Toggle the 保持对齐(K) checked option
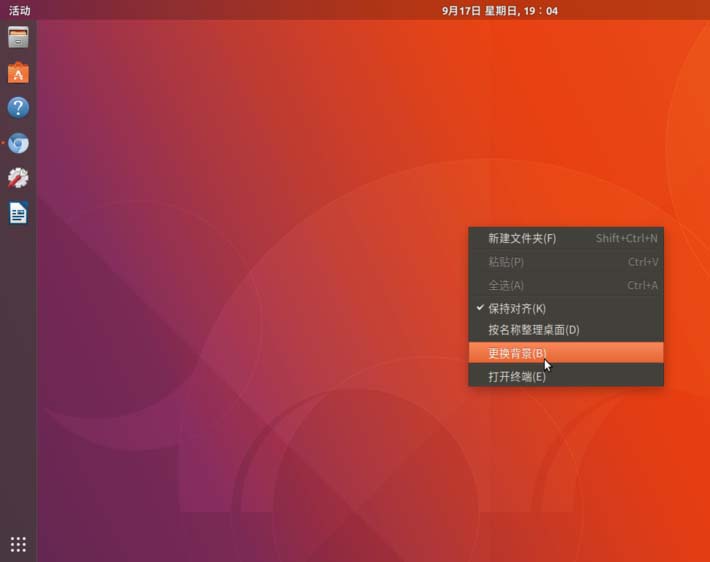Image resolution: width=710 pixels, height=562 pixels. 566,309
